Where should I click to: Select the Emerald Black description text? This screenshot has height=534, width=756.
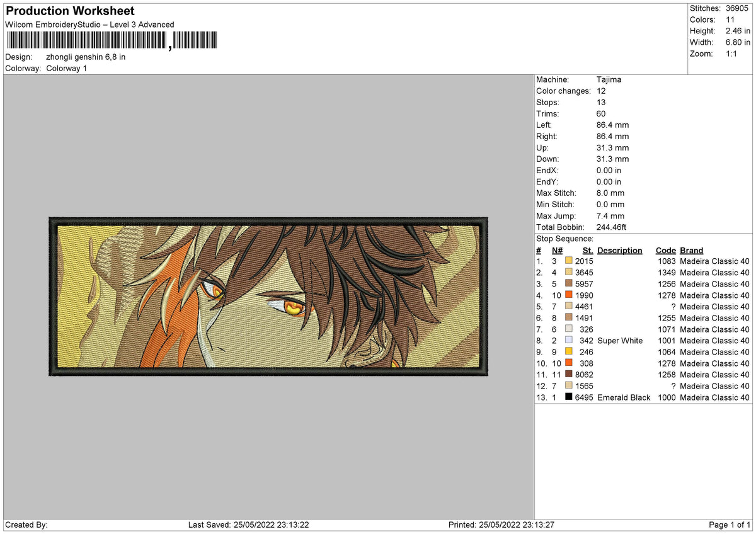[624, 397]
